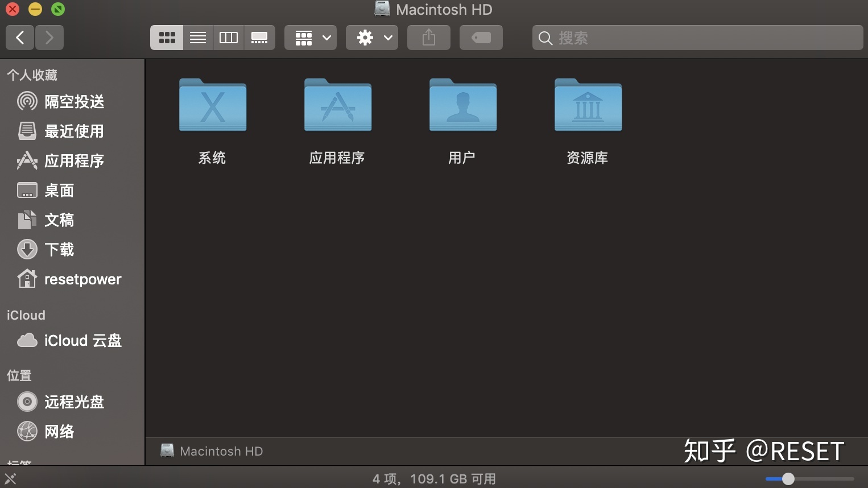Select the 资源库 folder icon

(x=588, y=105)
